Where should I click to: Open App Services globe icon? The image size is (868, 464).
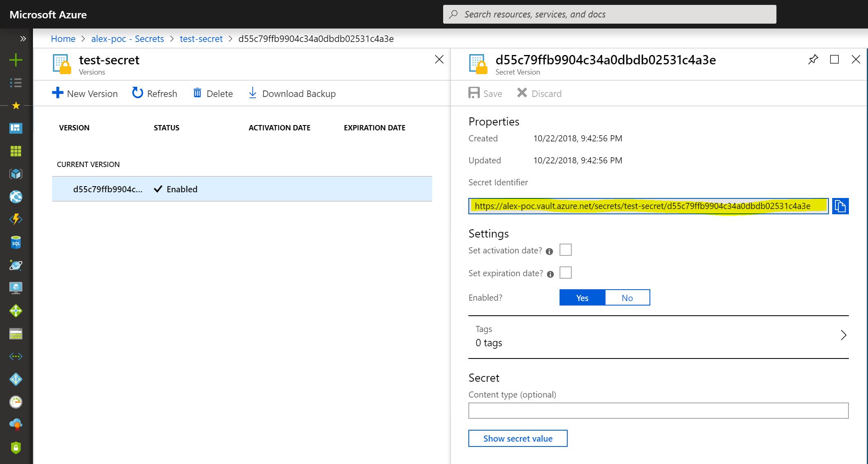coord(16,197)
